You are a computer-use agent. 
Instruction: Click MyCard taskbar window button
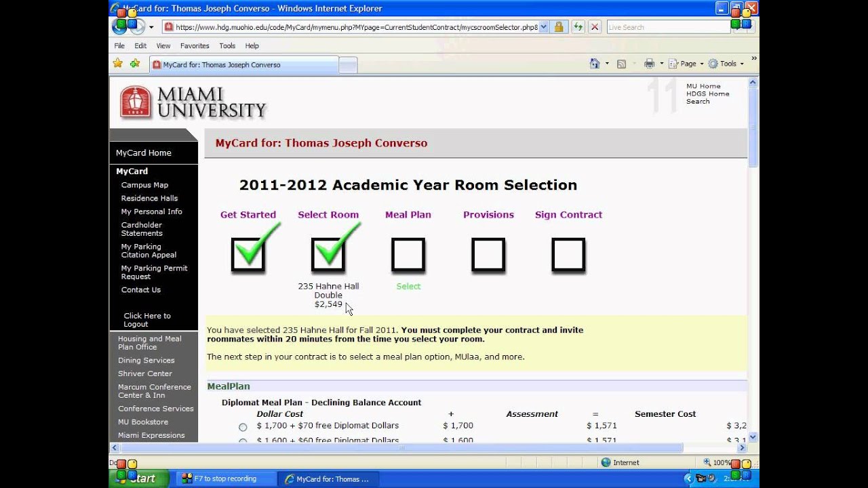click(329, 479)
